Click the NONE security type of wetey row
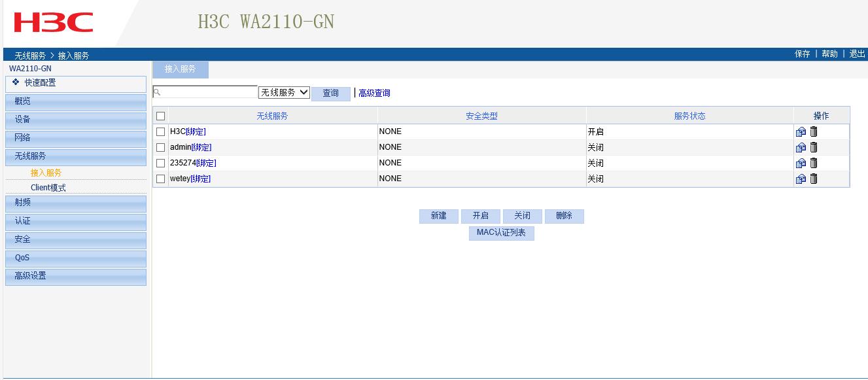This screenshot has height=380, width=868. click(391, 179)
